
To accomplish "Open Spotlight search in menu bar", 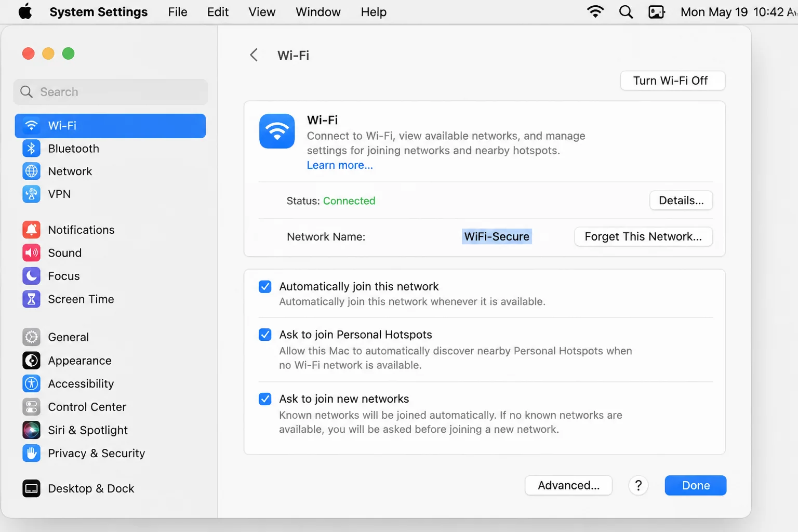I will (x=626, y=12).
